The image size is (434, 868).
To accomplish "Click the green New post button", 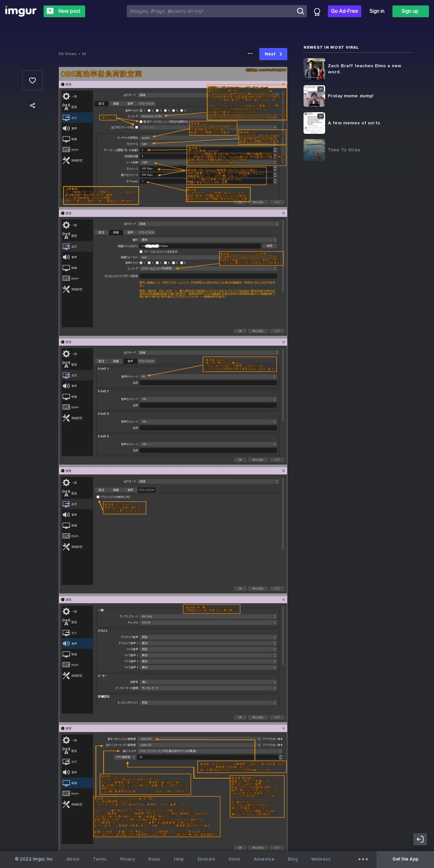I will click(x=64, y=11).
